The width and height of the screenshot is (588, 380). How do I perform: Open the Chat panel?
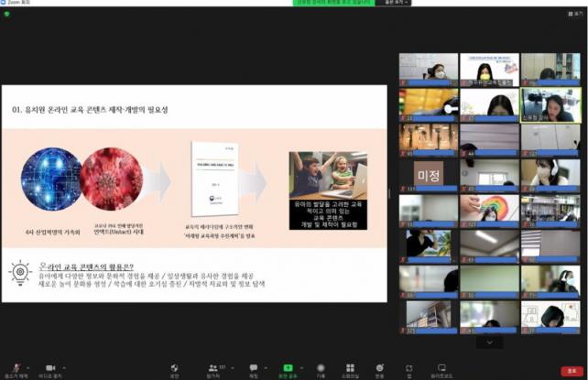click(254, 368)
